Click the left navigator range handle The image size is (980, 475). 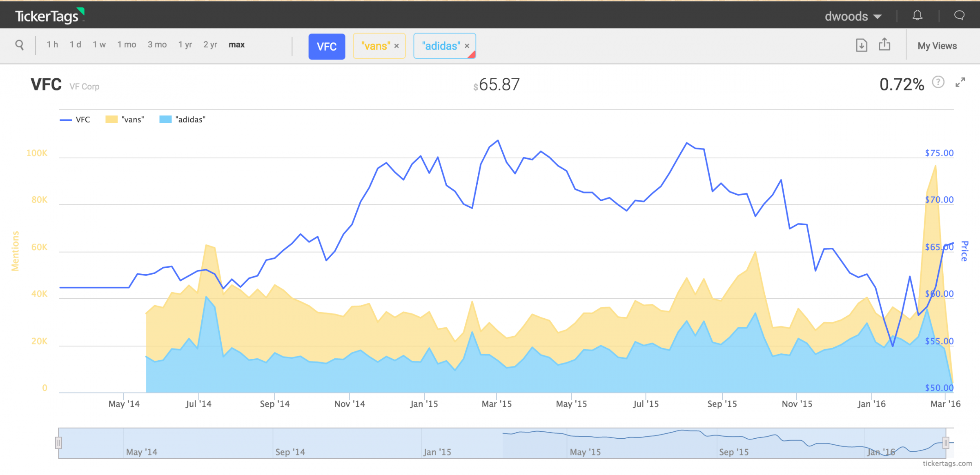(x=59, y=443)
